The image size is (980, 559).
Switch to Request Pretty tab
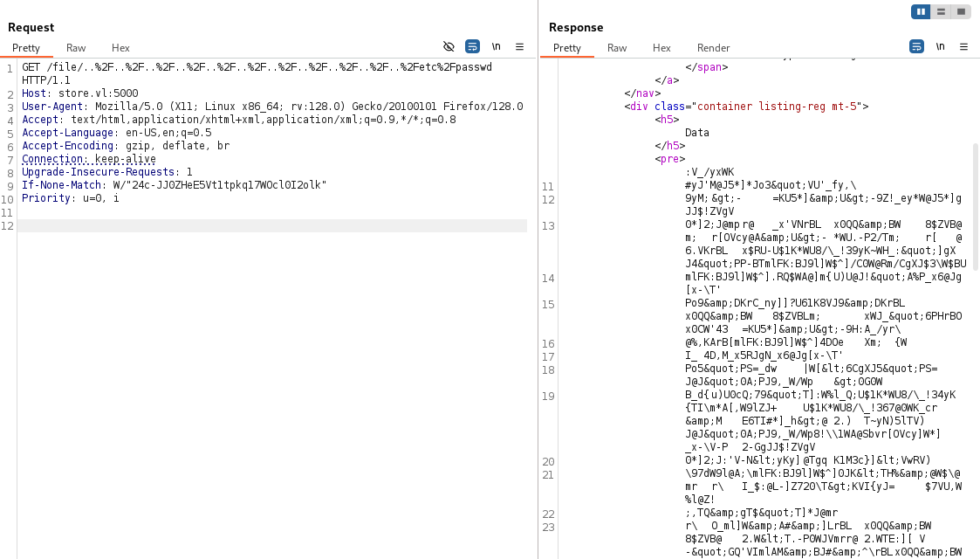tap(25, 48)
